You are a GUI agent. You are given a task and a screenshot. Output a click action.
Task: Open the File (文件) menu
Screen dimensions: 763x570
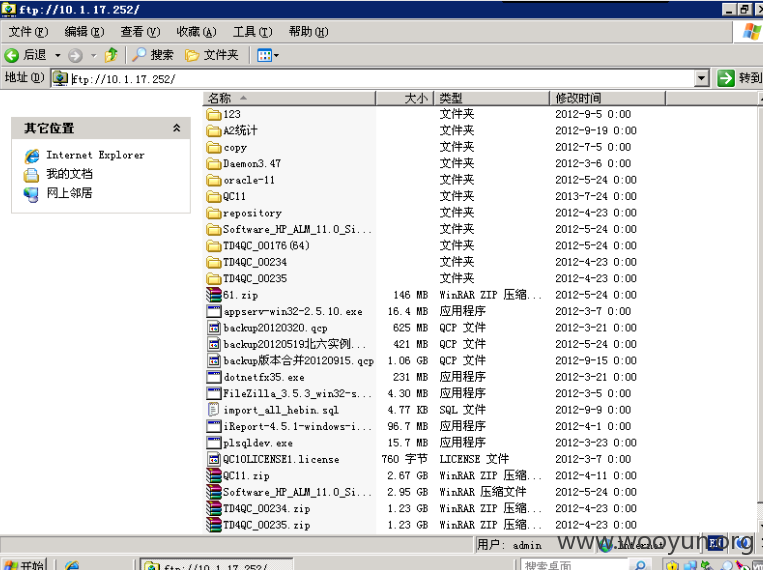(x=28, y=32)
